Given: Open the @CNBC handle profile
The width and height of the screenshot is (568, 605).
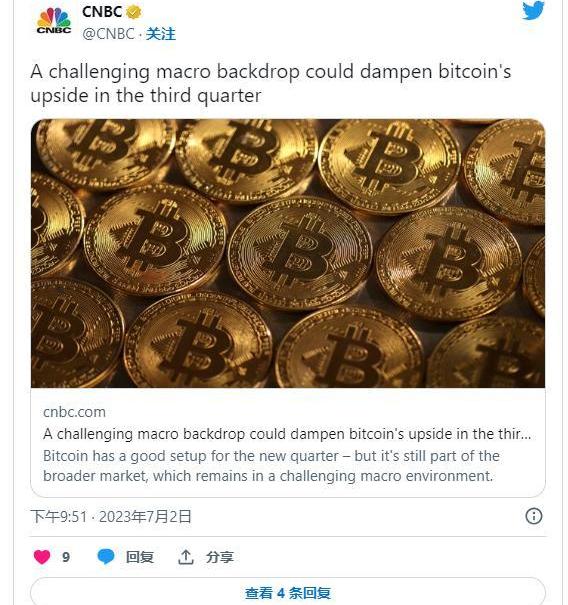Looking at the screenshot, I should point(108,34).
